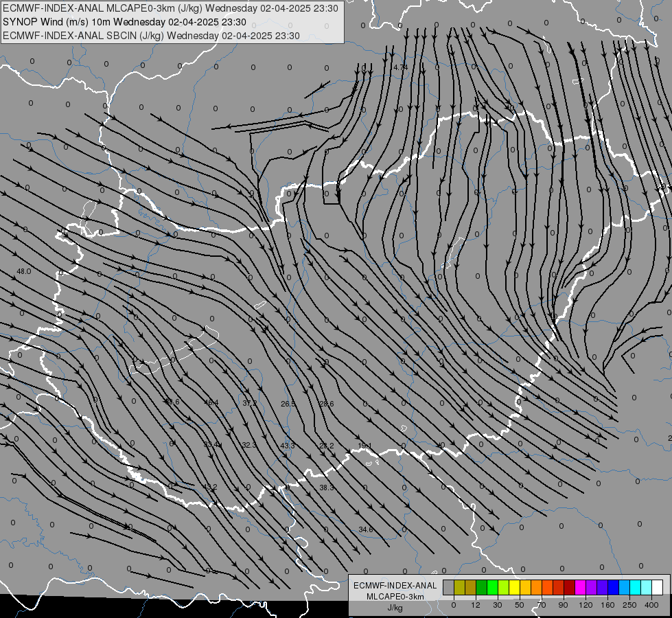
Task: Click the map value 28.2
Action: [x=327, y=446]
